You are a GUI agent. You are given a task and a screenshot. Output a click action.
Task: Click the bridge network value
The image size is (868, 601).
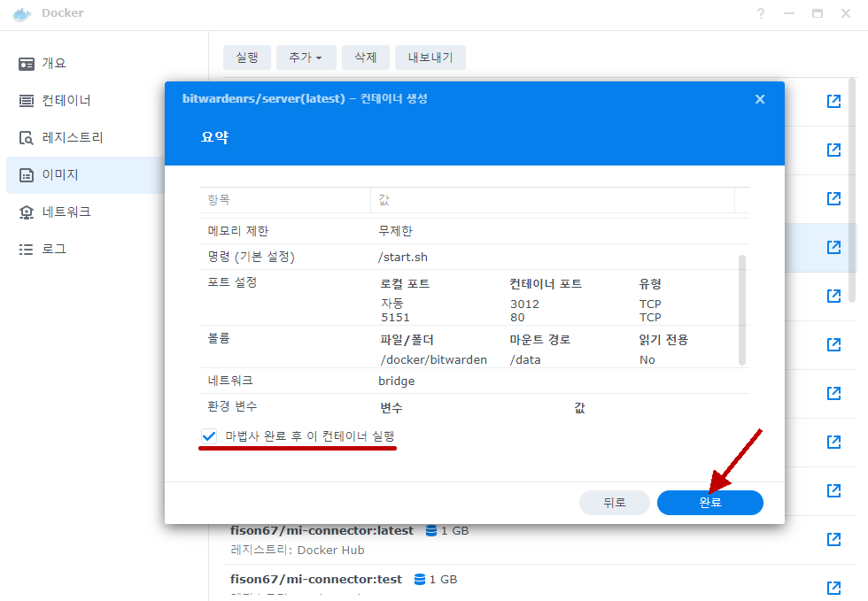coord(397,381)
